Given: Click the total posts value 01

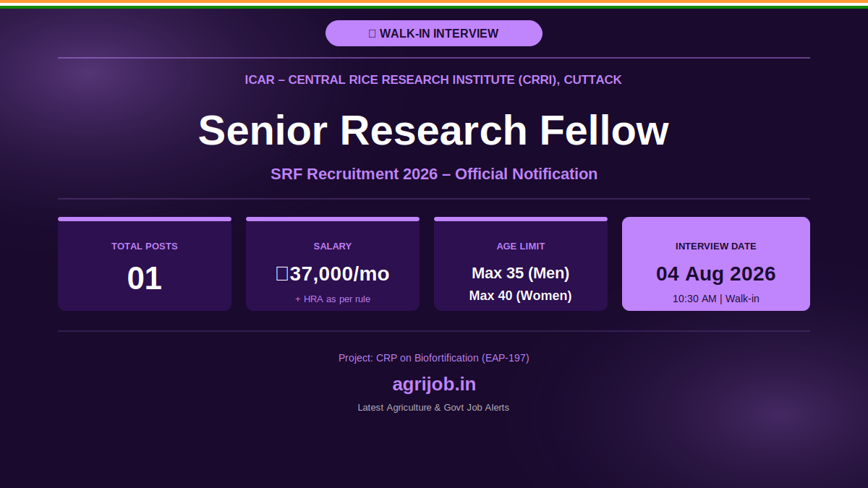Looking at the screenshot, I should pos(145,278).
